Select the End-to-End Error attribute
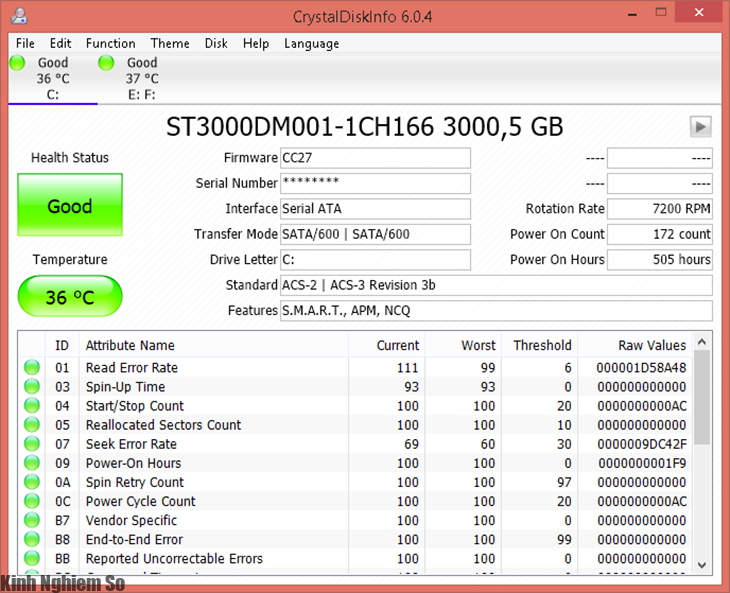The height and width of the screenshot is (593, 730). pos(134,539)
